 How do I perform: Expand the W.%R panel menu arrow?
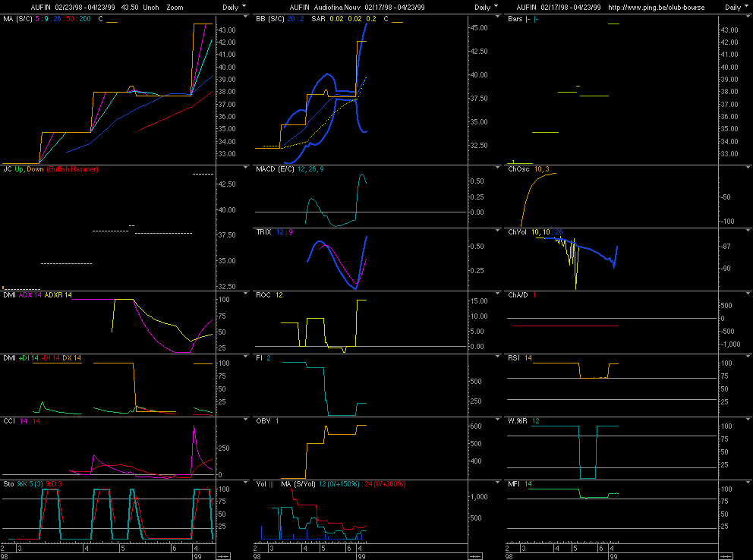[x=748, y=420]
